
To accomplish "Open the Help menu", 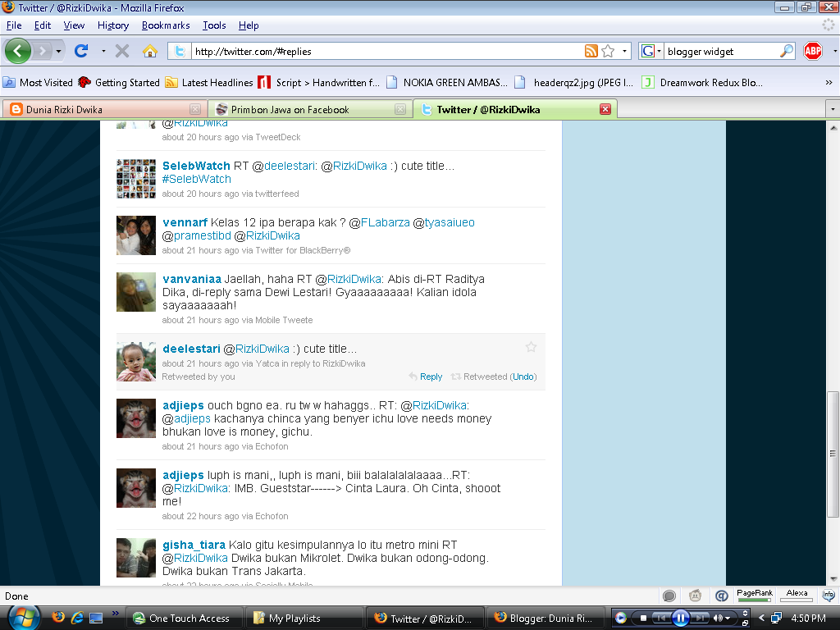I will 249,25.
